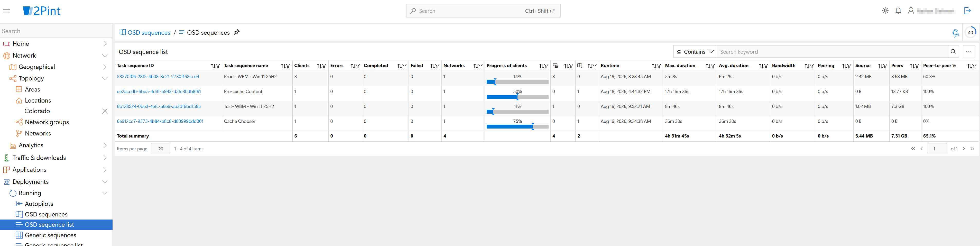This screenshot has height=246, width=980.
Task: Sort by Task sequence ID column
Action: coord(213,66)
